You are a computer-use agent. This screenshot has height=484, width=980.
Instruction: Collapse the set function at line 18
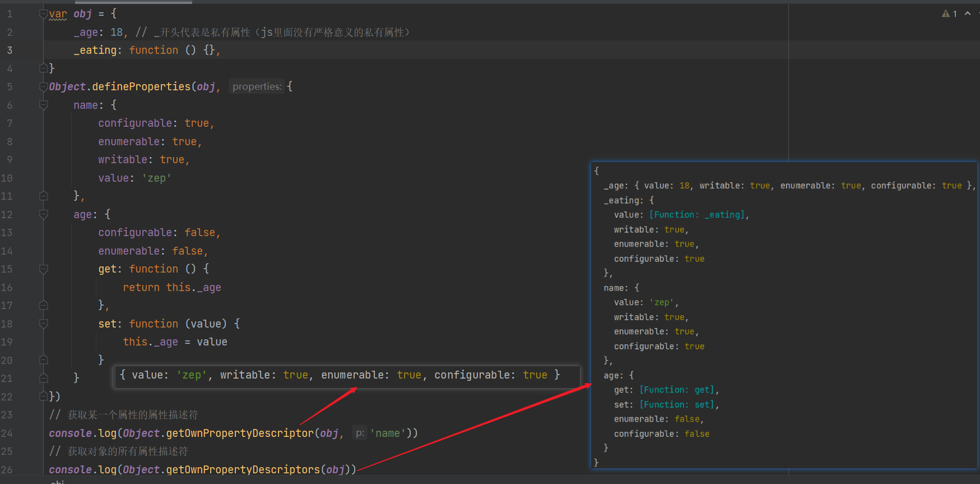pyautogui.click(x=44, y=324)
